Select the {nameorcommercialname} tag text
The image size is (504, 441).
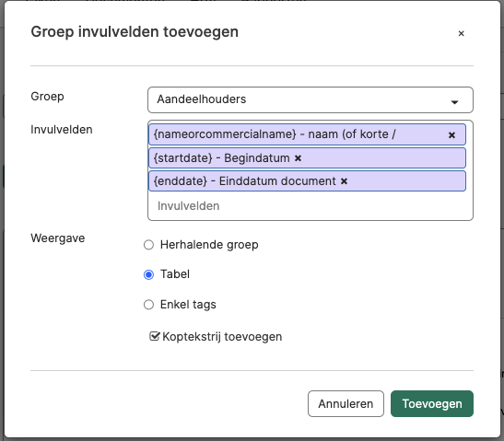point(275,134)
